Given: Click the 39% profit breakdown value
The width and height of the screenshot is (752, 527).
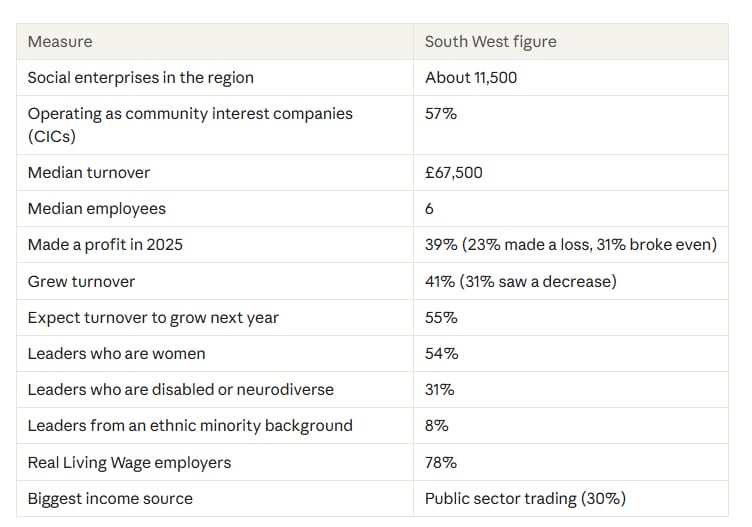Looking at the screenshot, I should [x=571, y=245].
